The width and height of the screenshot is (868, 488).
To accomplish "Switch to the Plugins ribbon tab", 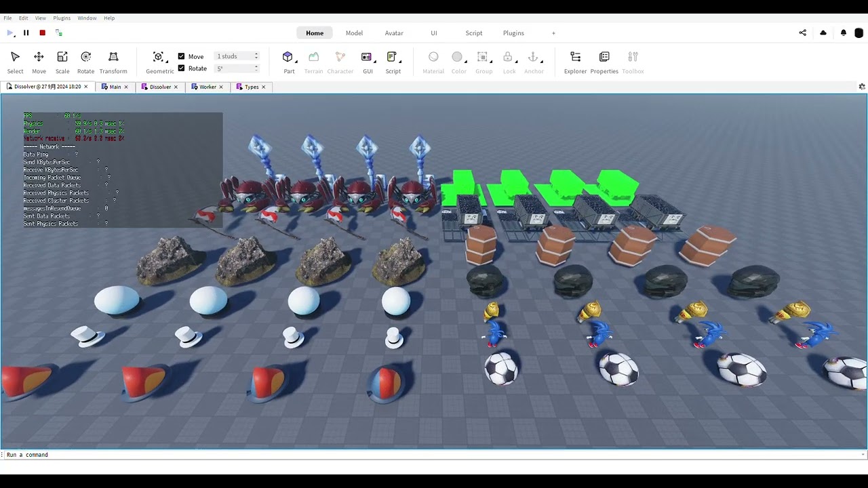I will click(513, 33).
